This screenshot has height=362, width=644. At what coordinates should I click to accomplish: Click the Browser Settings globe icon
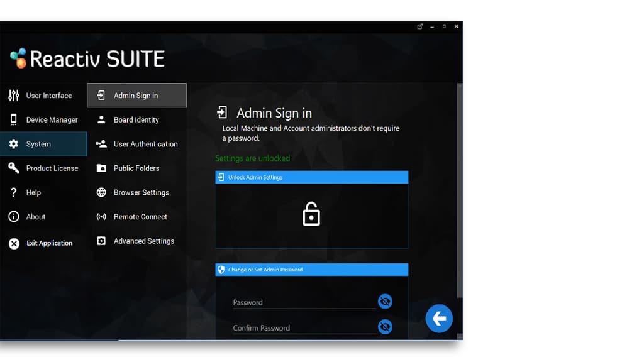pos(101,192)
